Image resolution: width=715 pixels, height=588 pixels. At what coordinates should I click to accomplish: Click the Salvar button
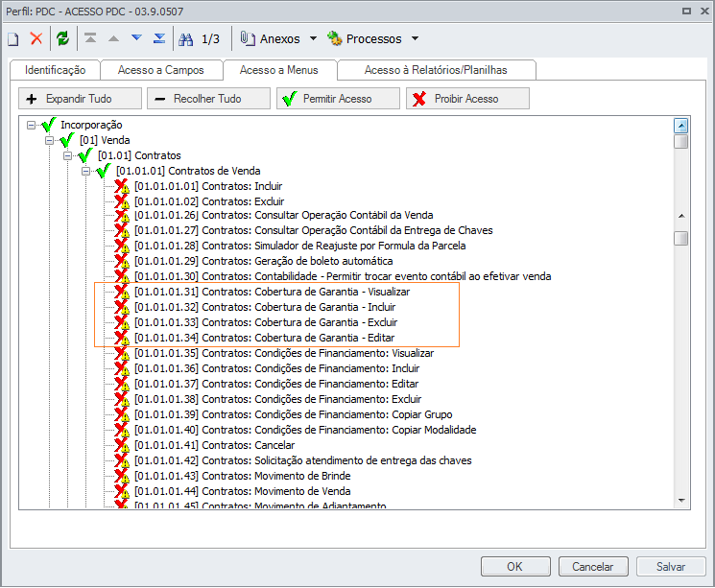[x=671, y=567]
